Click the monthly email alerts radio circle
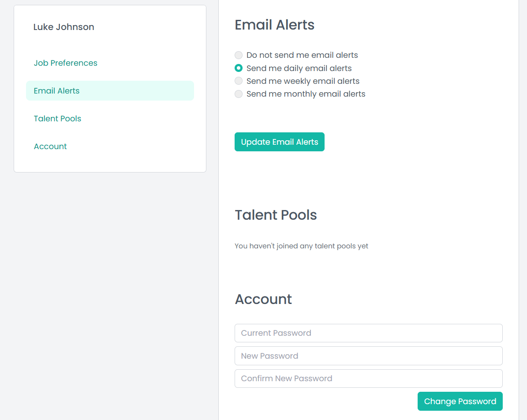527x420 pixels. (x=239, y=94)
